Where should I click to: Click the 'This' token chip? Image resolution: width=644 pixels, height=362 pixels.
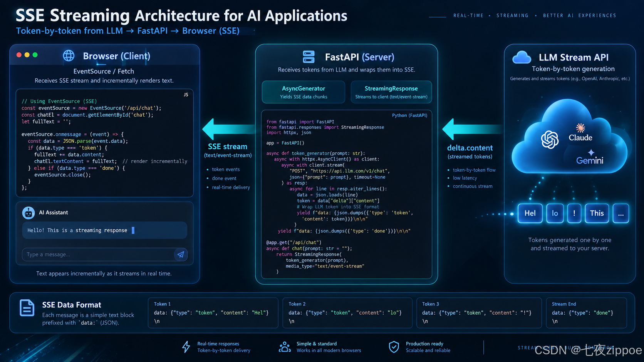[597, 213]
